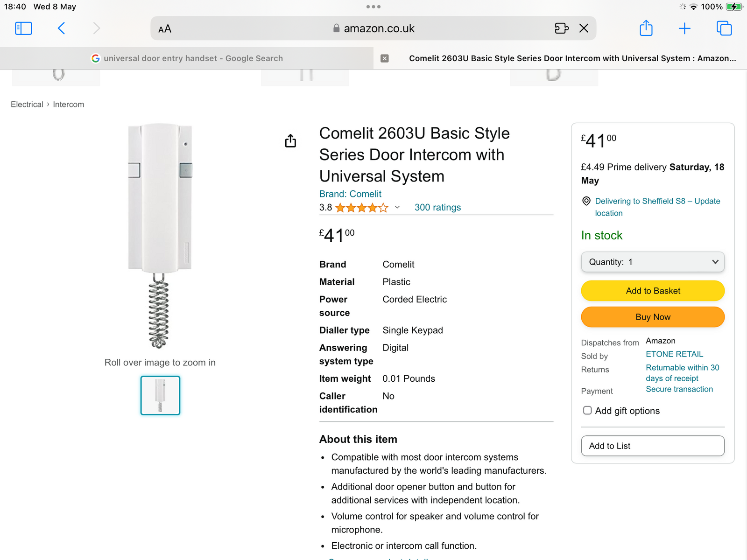Expand the star rating breakdown chevron

tap(397, 208)
